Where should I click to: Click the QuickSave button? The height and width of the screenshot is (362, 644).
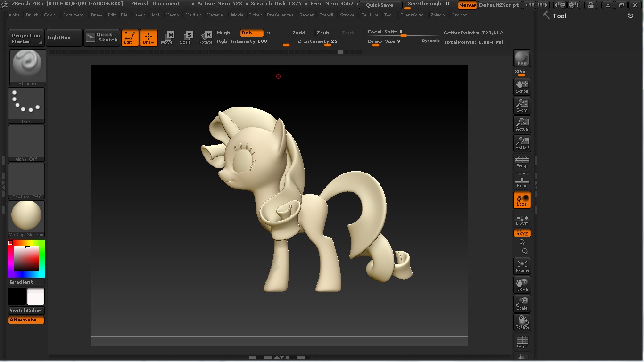380,5
